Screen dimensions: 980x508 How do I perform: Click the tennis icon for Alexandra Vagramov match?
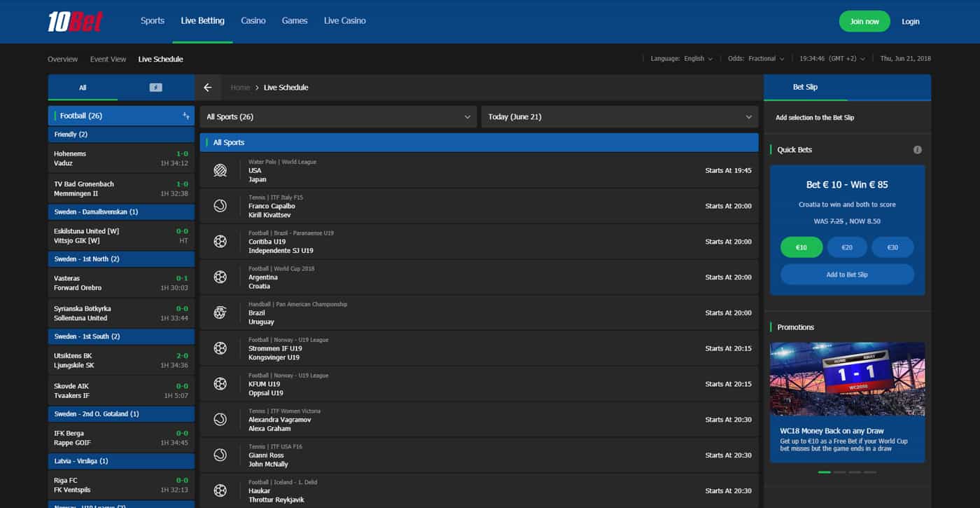[220, 420]
